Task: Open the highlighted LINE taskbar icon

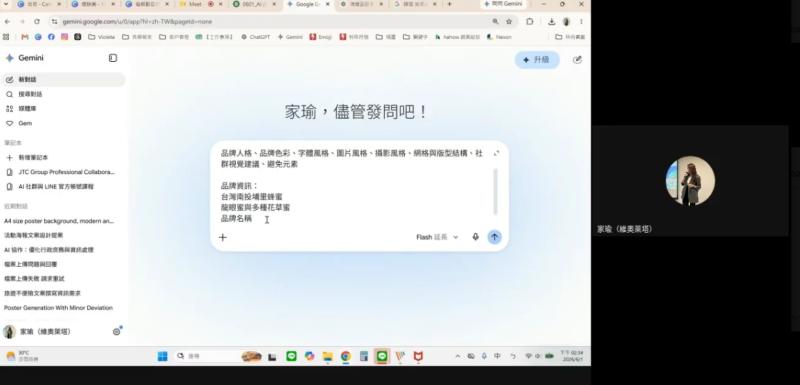Action: [382, 356]
